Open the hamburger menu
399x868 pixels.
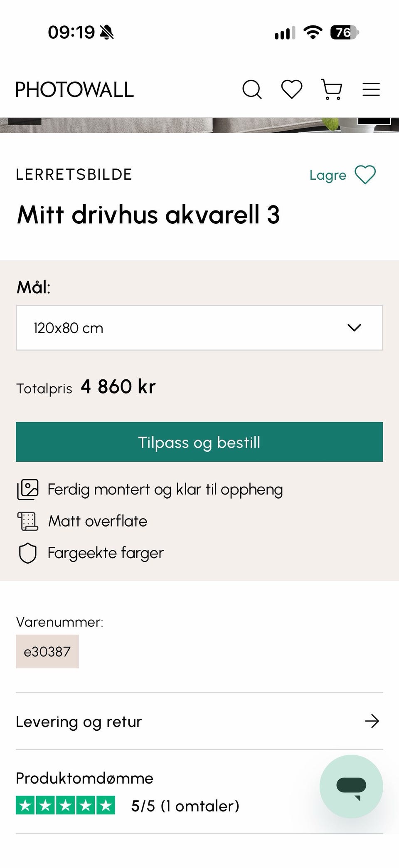371,89
